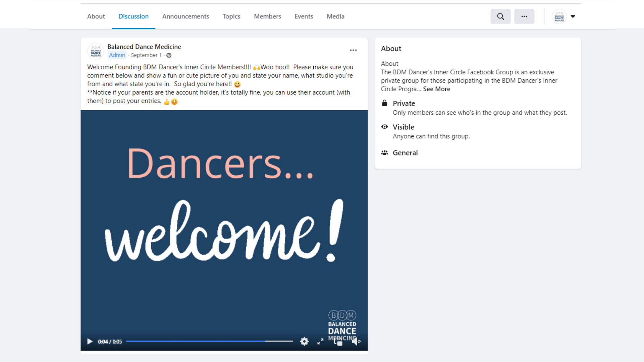
Task: Unmute the video volume
Action: point(356,342)
